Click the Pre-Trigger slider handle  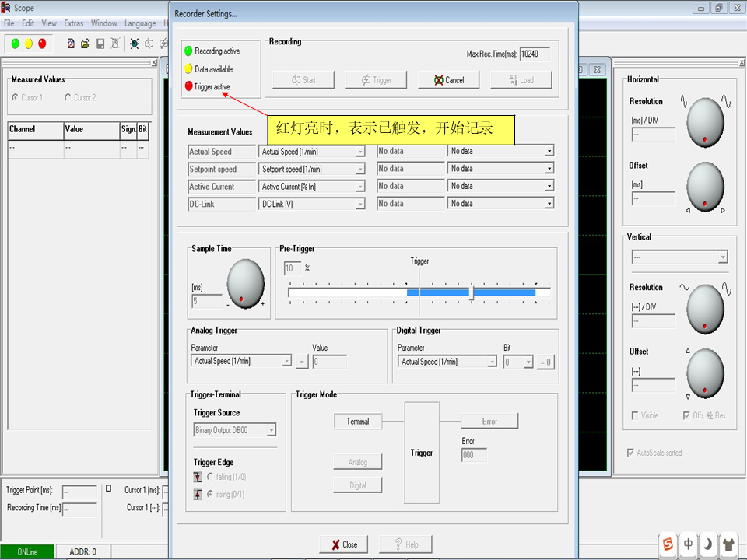pos(472,292)
